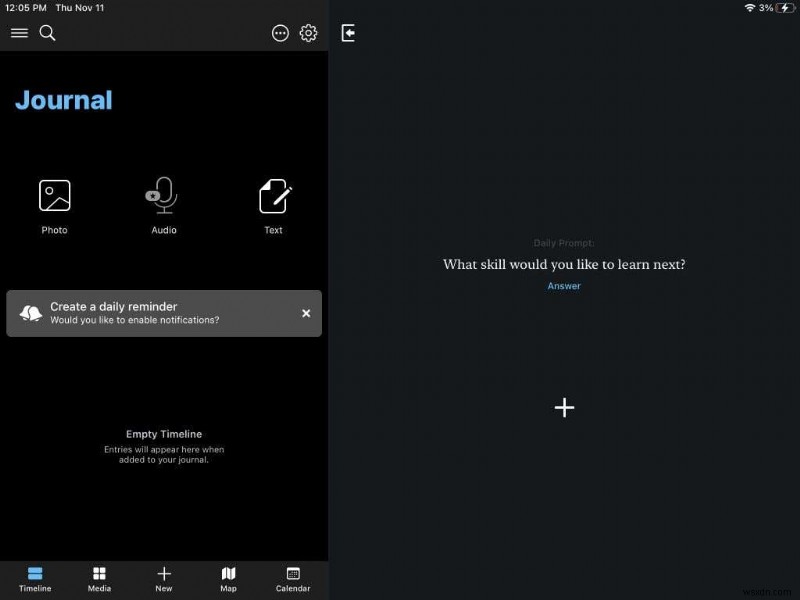Viewport: 800px width, 600px height.
Task: Open the Map tab
Action: pos(229,580)
